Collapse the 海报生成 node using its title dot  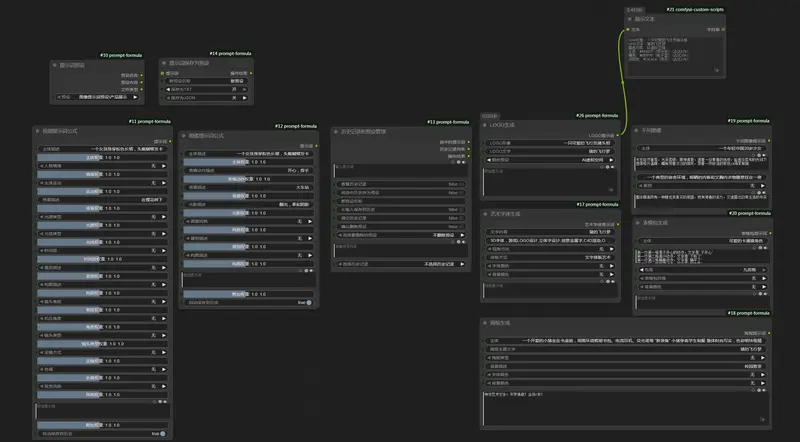click(x=485, y=323)
